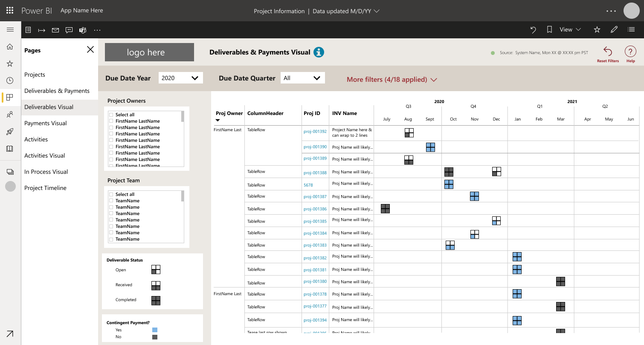Switch to the Payments Visual page
The image size is (644, 345).
[45, 123]
